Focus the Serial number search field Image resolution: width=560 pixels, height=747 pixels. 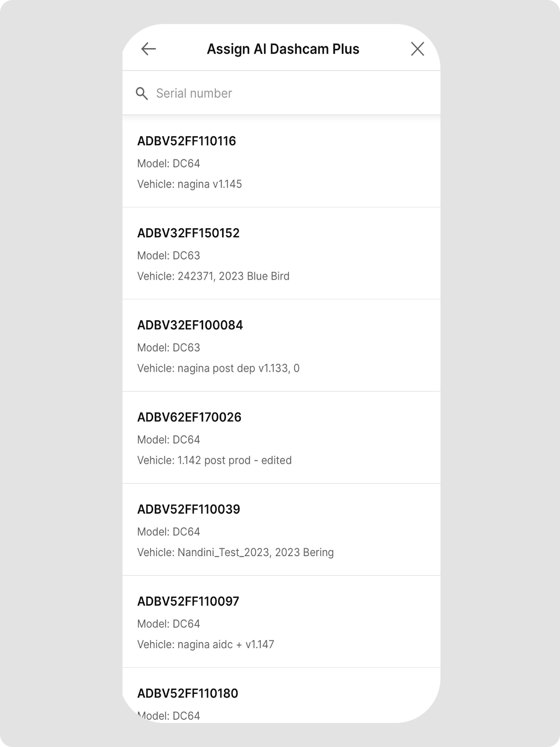[x=280, y=93]
